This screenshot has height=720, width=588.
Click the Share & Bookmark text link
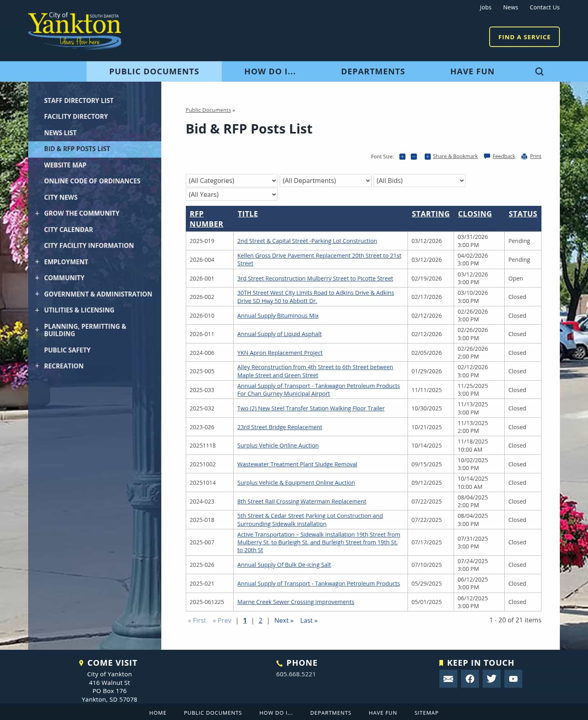coord(455,156)
